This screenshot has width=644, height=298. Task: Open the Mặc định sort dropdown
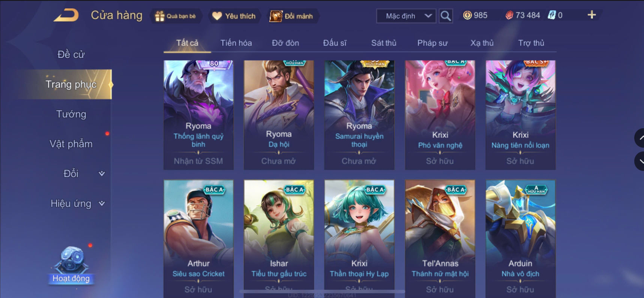point(406,16)
